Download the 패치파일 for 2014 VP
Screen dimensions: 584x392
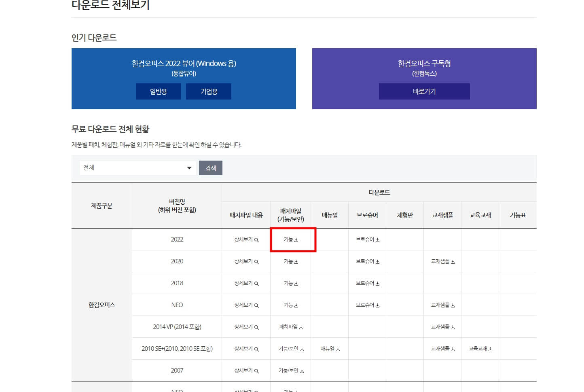(x=291, y=327)
